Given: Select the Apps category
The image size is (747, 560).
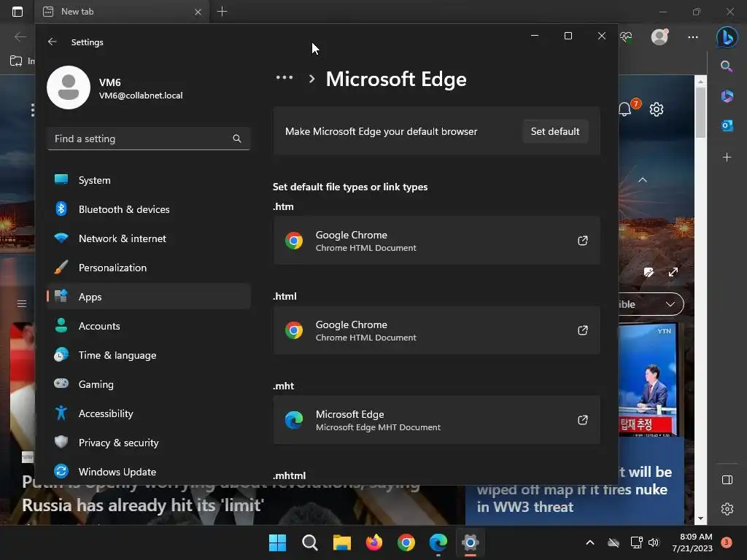Looking at the screenshot, I should pyautogui.click(x=149, y=297).
